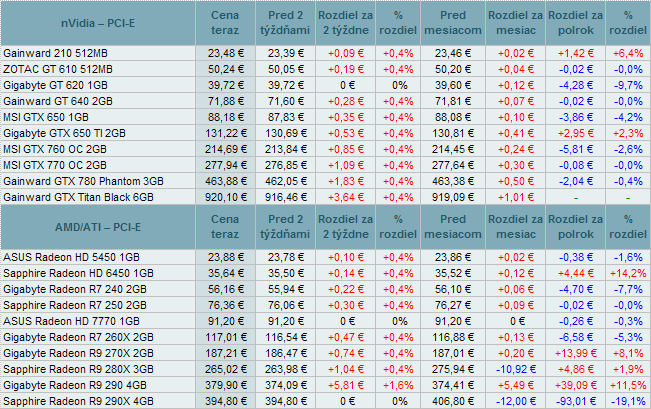Click the -4,28 € half-year difference
The height and width of the screenshot is (409, 651).
click(x=575, y=86)
